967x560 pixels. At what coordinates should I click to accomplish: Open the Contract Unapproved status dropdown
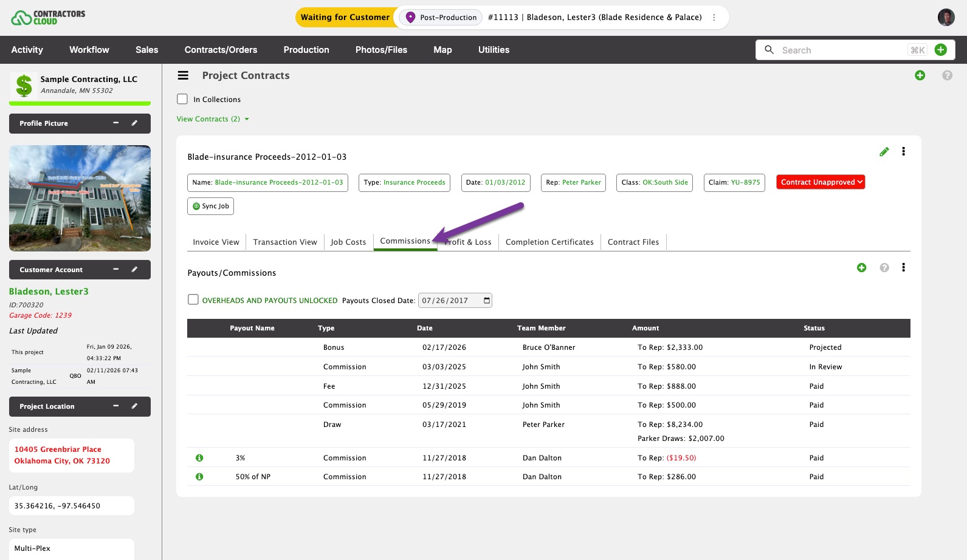coord(821,182)
